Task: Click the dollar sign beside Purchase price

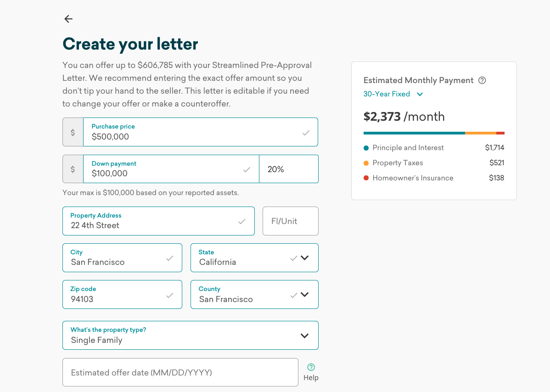Action: point(73,132)
